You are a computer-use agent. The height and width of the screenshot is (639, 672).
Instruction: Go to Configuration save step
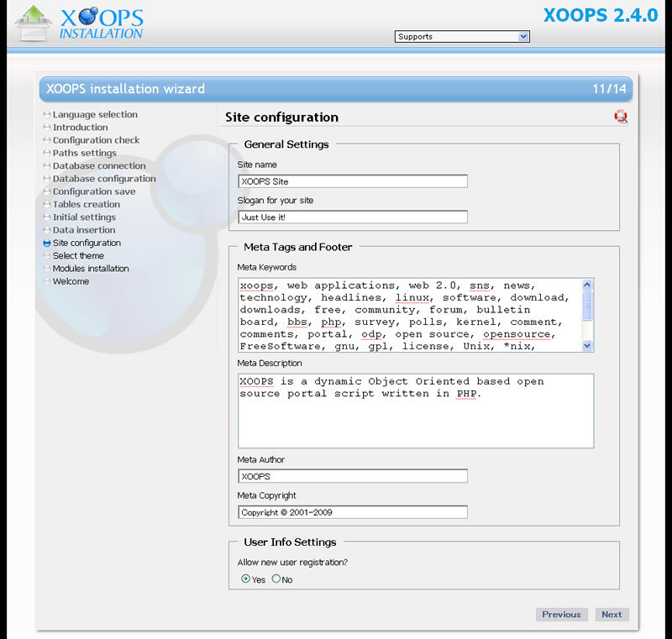pyautogui.click(x=94, y=191)
